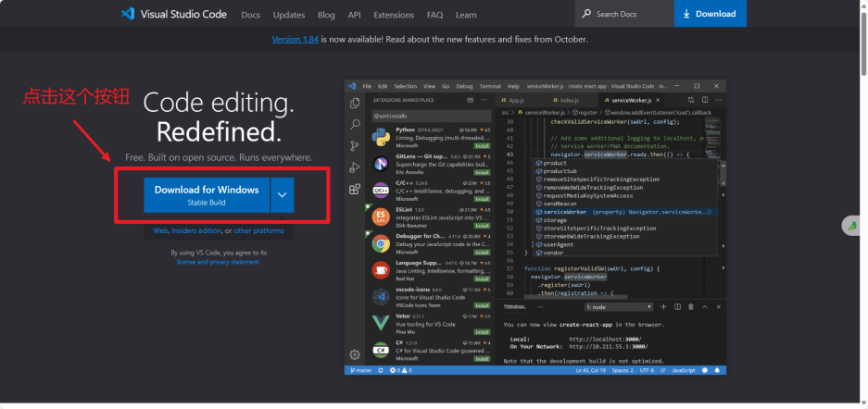This screenshot has width=868, height=409.
Task: Click the close terminal panel X icon
Action: (x=719, y=307)
